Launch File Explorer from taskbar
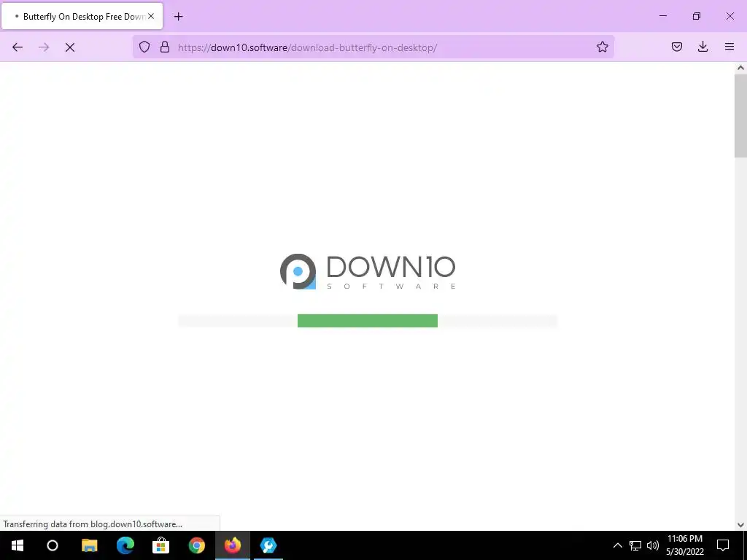The height and width of the screenshot is (560, 747). tap(90, 545)
